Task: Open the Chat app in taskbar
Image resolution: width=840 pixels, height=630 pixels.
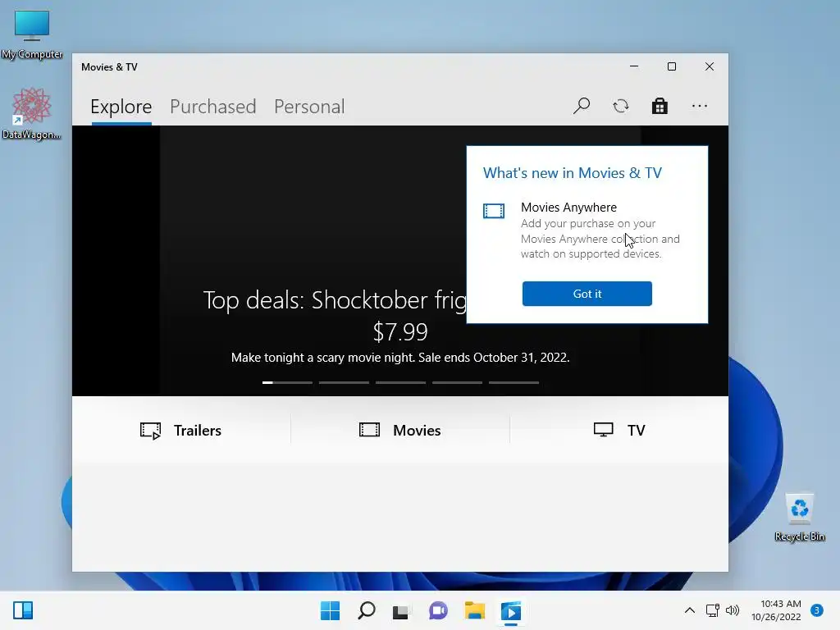Action: [x=438, y=610]
